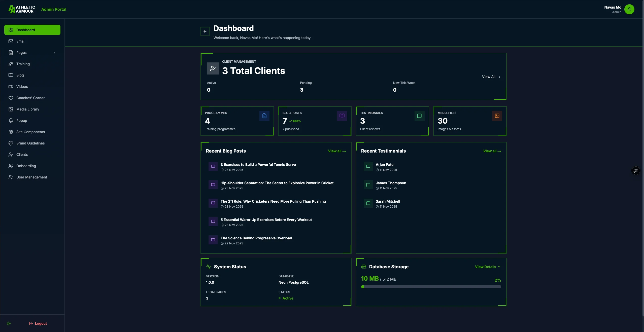Click the Blog Posts book icon
The height and width of the screenshot is (332, 644).
(x=342, y=116)
